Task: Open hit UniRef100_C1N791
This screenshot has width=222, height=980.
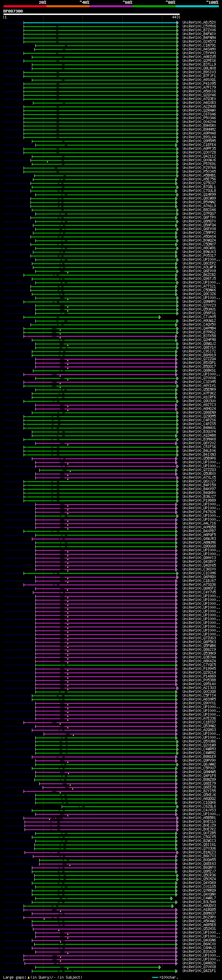Action: pyautogui.click(x=199, y=45)
